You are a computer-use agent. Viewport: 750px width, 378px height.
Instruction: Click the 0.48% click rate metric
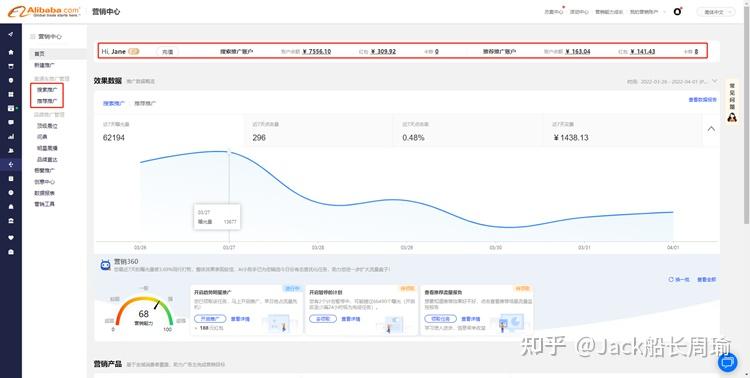[413, 138]
